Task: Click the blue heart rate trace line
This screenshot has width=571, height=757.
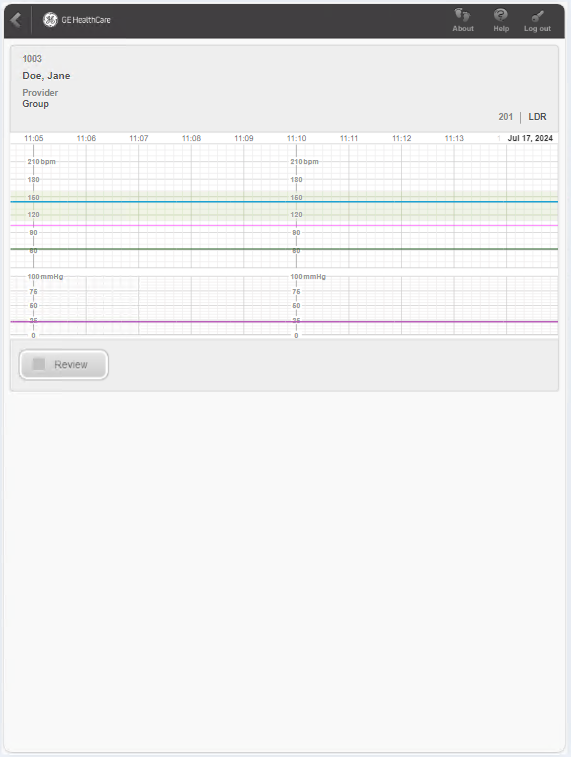Action: pyautogui.click(x=284, y=201)
